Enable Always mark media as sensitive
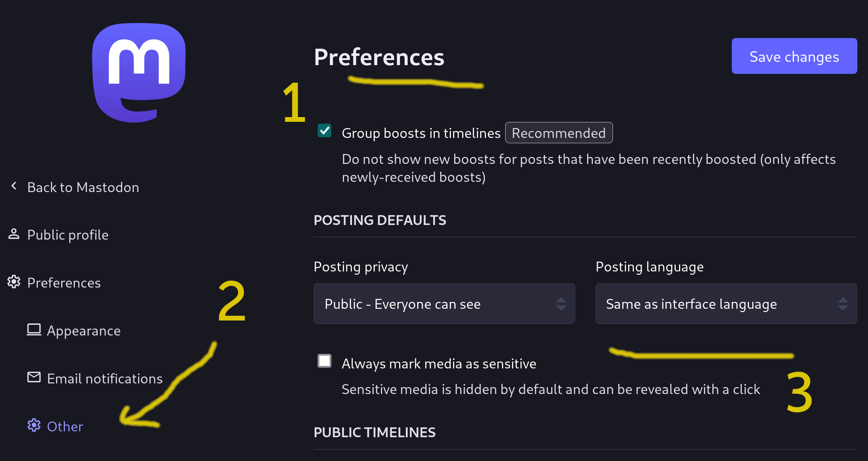 tap(324, 361)
